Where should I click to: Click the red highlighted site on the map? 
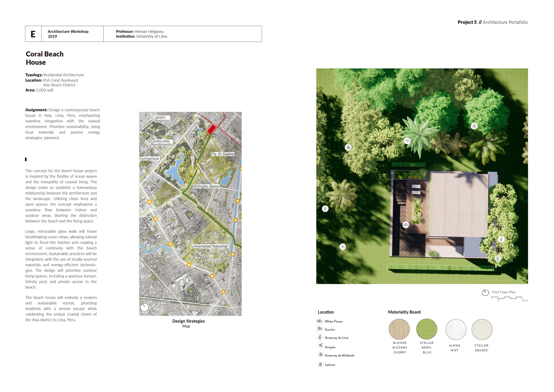[212, 130]
